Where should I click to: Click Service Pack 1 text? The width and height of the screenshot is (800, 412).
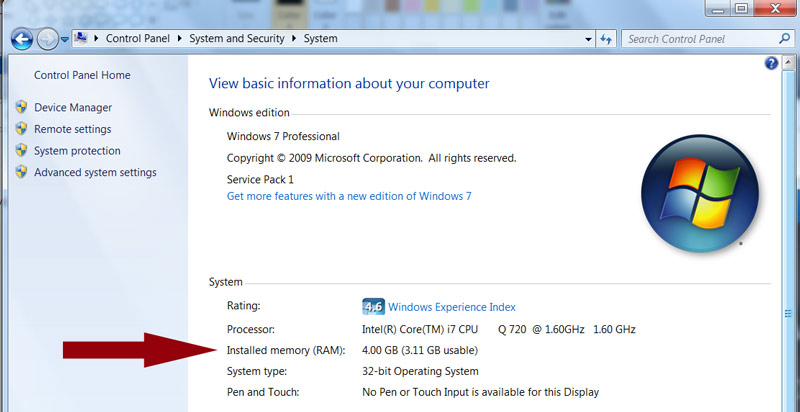point(260,179)
